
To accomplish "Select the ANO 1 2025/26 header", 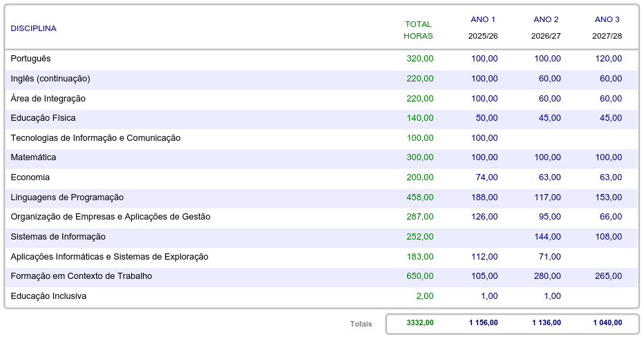I will coord(483,28).
